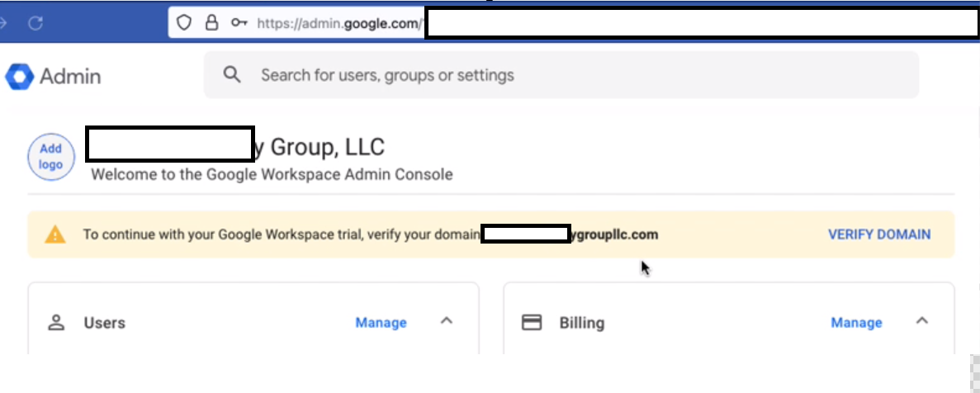
Task: Click the Add logo circle button
Action: 51,155
